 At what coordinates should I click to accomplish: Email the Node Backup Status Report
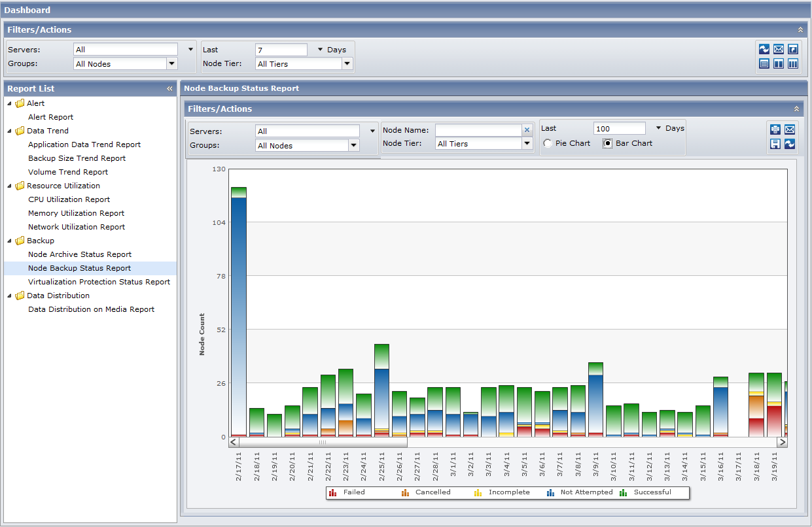tap(790, 129)
